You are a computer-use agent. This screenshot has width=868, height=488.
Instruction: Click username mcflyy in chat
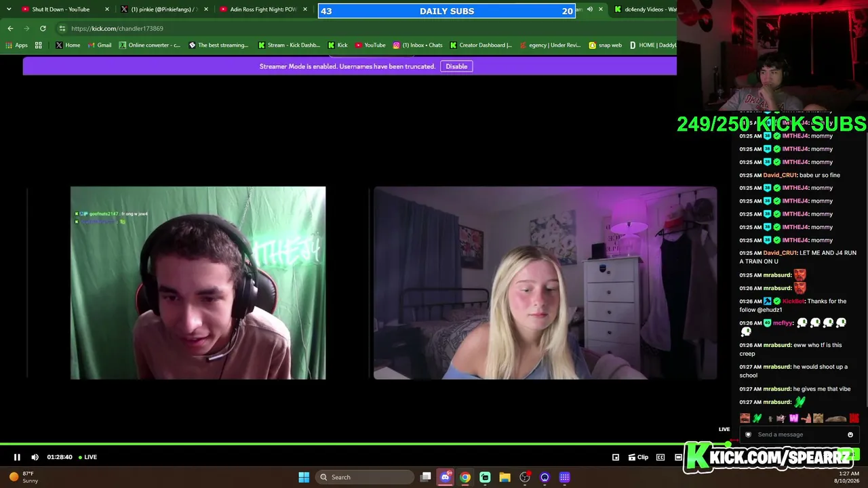pos(782,323)
